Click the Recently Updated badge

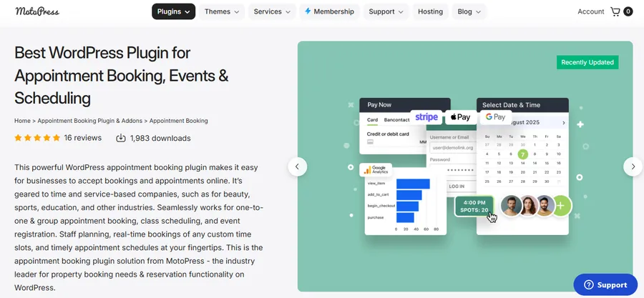click(587, 62)
